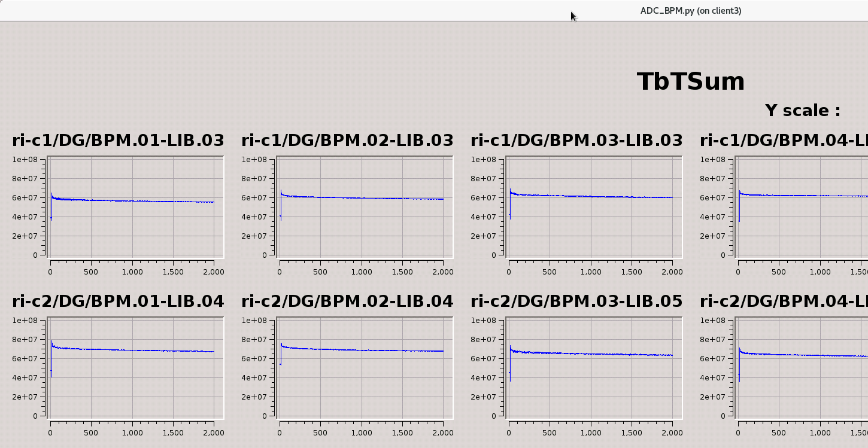Viewport: 868px width, 448px height.
Task: Click the "Y scale :" label
Action: pos(802,111)
